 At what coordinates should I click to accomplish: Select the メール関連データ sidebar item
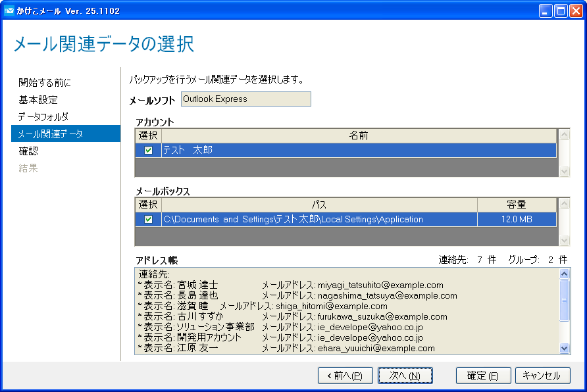coord(66,134)
